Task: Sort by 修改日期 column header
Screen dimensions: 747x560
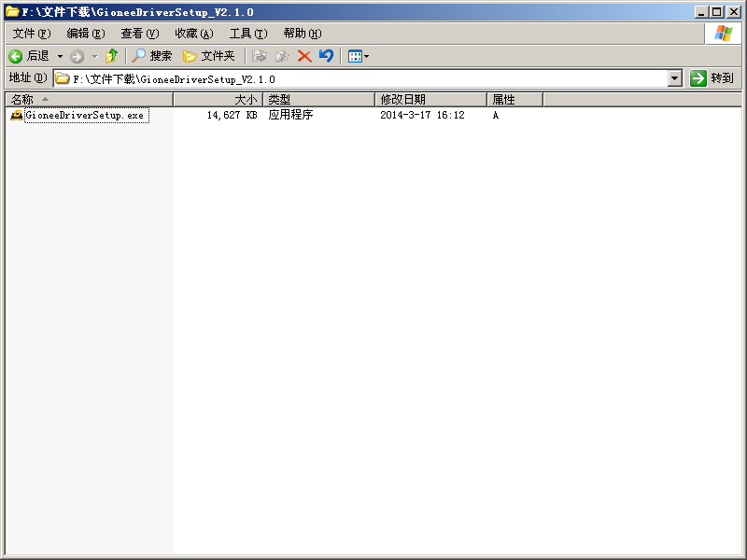Action: tap(431, 100)
